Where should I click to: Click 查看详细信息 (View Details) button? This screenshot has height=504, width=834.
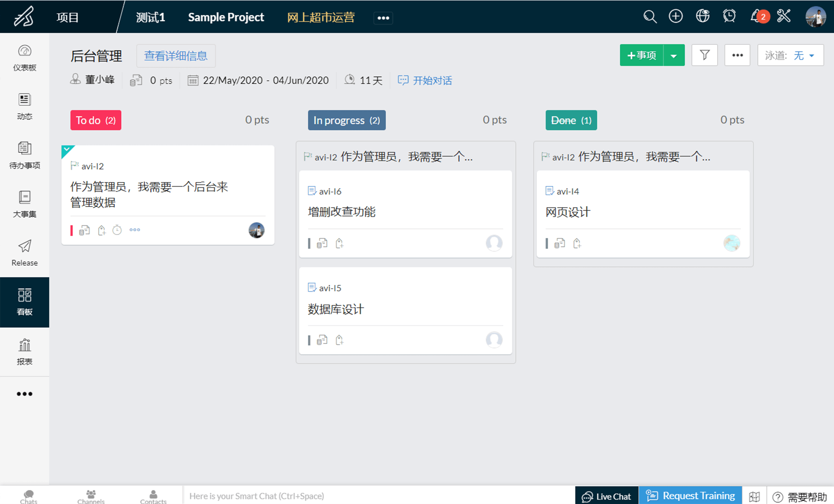176,55
